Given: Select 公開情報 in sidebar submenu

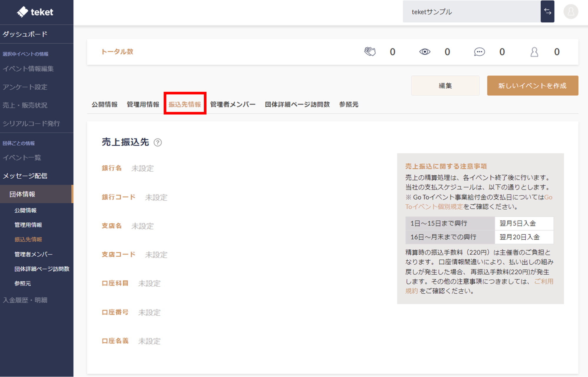Looking at the screenshot, I should (x=26, y=210).
